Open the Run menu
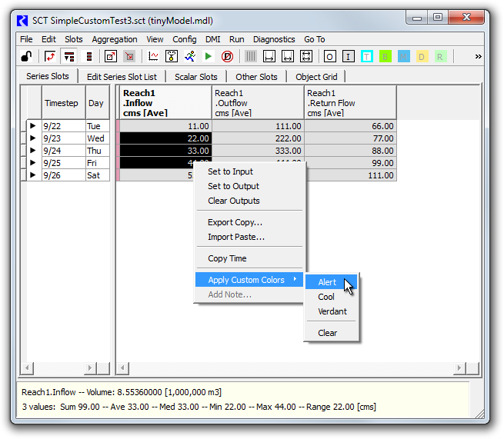The image size is (504, 439). (236, 39)
